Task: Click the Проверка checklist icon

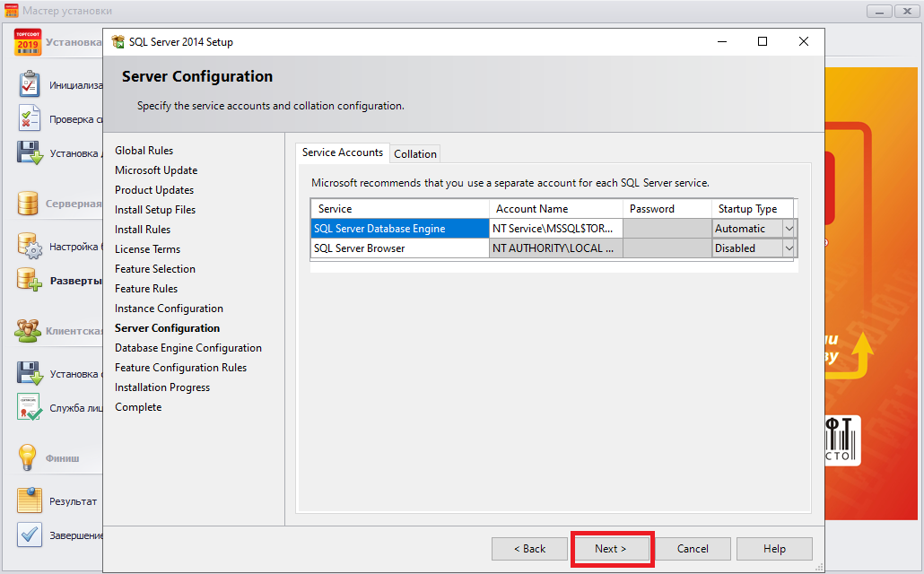Action: pyautogui.click(x=30, y=118)
